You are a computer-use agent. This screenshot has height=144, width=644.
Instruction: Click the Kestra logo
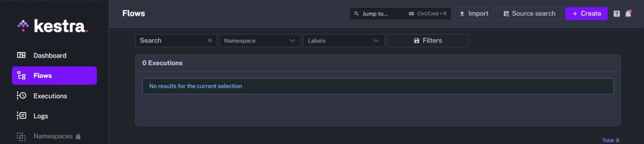coord(53,26)
